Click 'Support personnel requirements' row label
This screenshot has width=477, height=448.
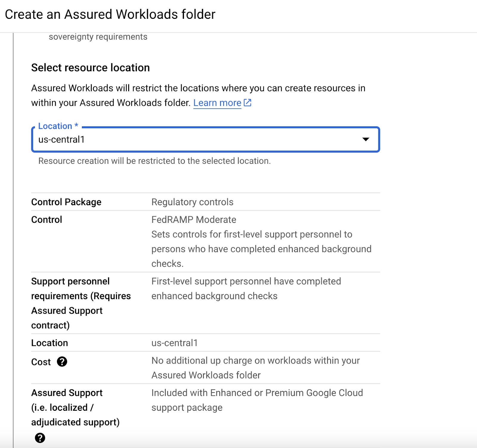click(x=81, y=303)
